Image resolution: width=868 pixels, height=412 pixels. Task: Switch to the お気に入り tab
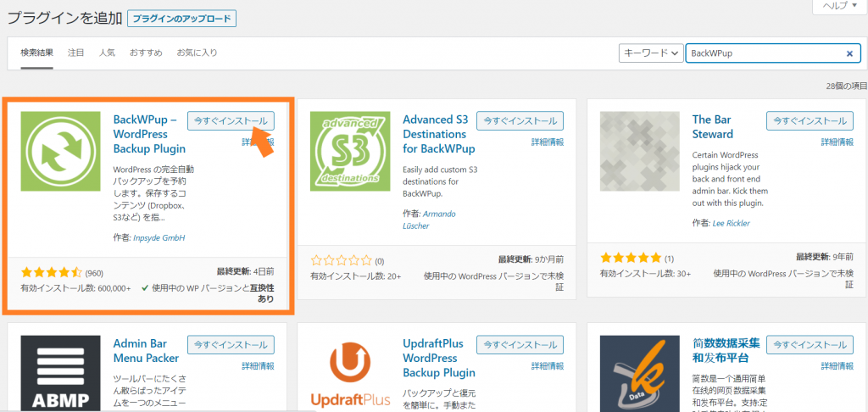pyautogui.click(x=197, y=53)
